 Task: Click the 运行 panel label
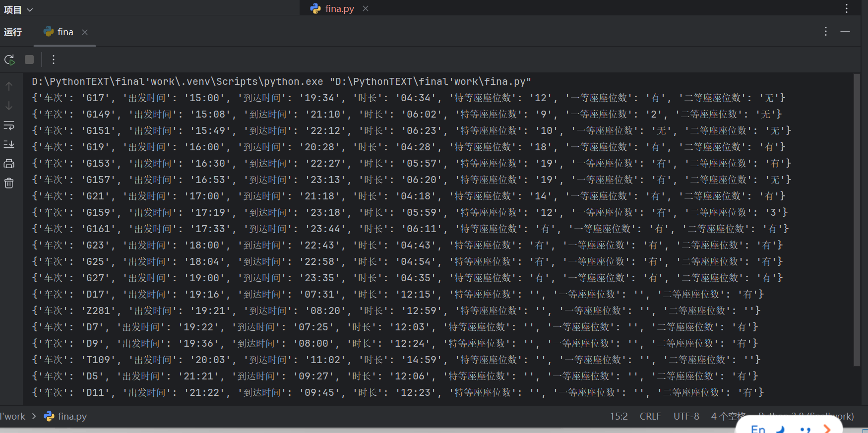(13, 32)
